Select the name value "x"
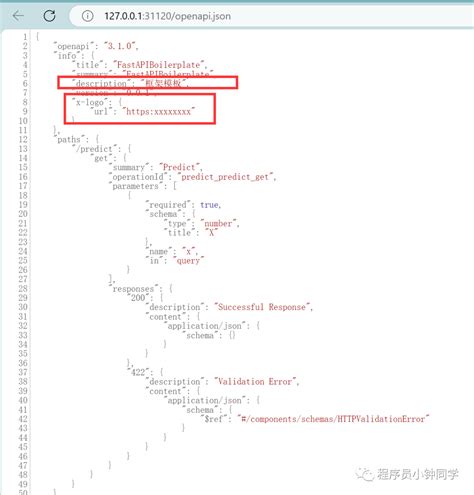This screenshot has height=495, width=474. pos(188,251)
